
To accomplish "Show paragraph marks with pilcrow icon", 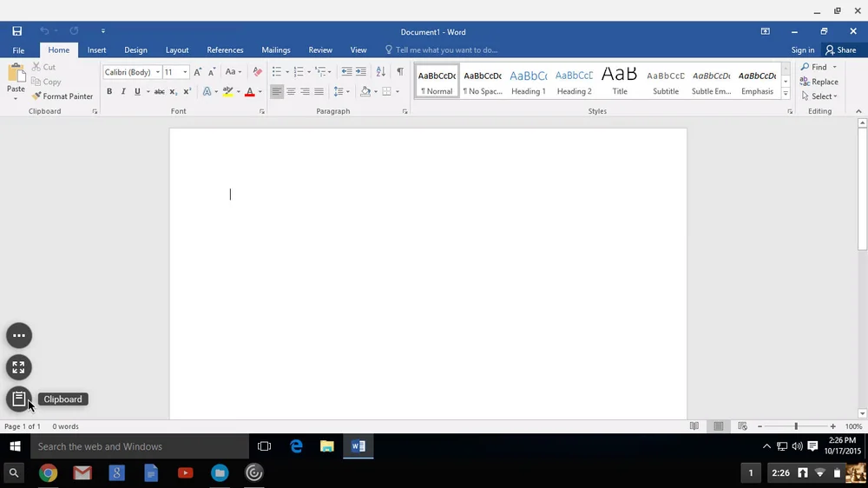I will pos(399,71).
